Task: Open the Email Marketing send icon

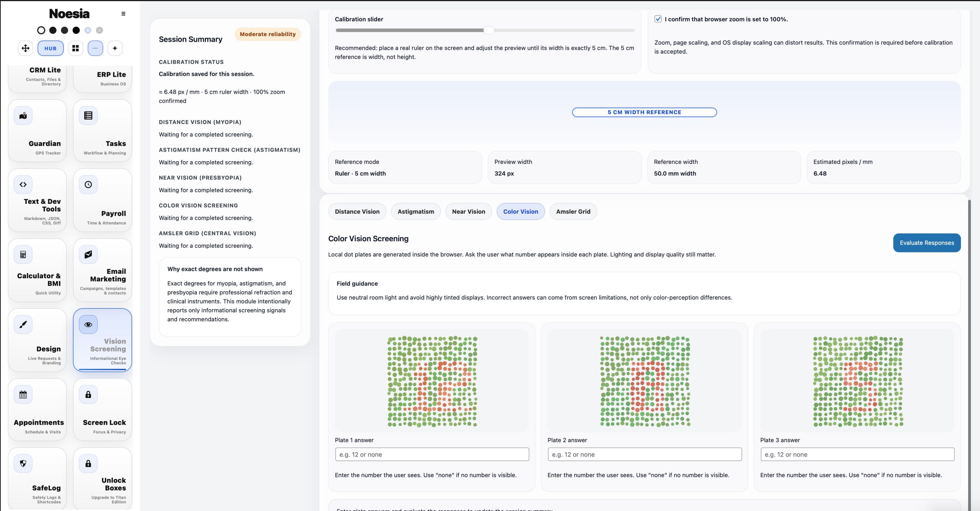Action: coord(88,255)
